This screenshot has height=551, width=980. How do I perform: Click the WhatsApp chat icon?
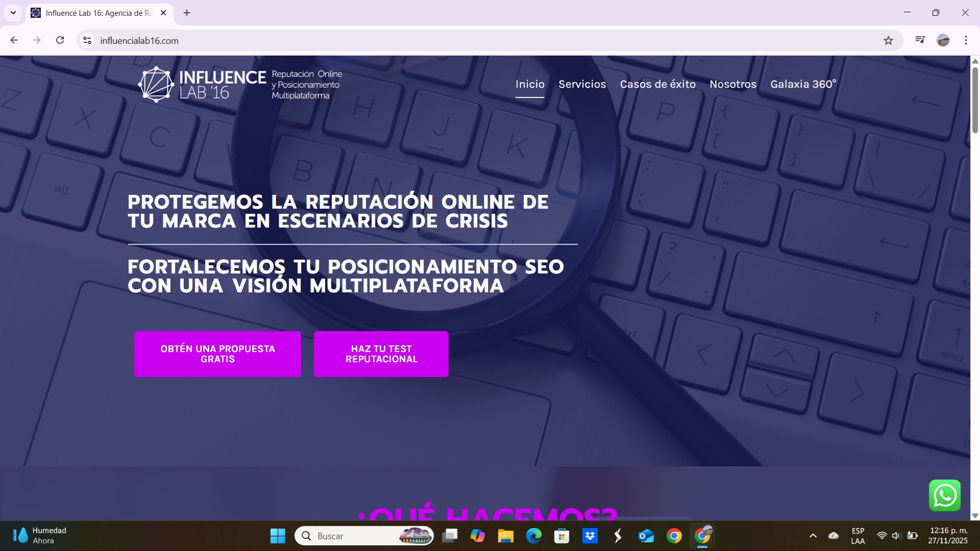pos(944,495)
